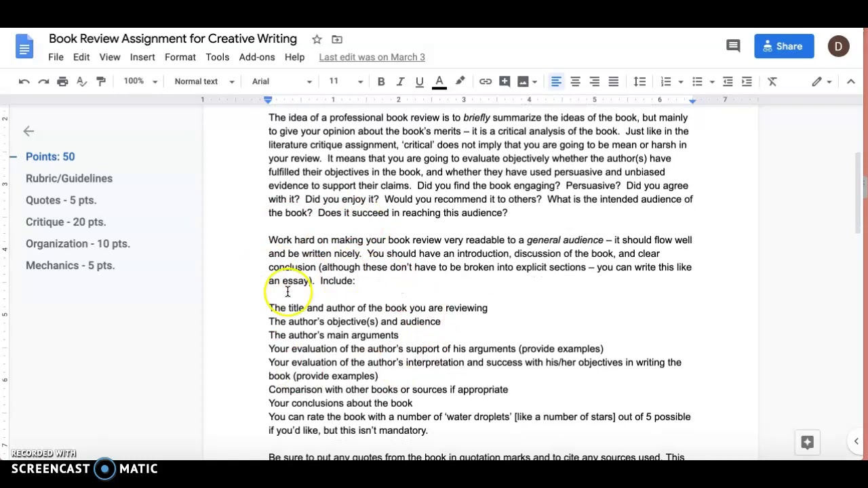
Task: Open the Normal text style dropdown
Action: [x=204, y=81]
